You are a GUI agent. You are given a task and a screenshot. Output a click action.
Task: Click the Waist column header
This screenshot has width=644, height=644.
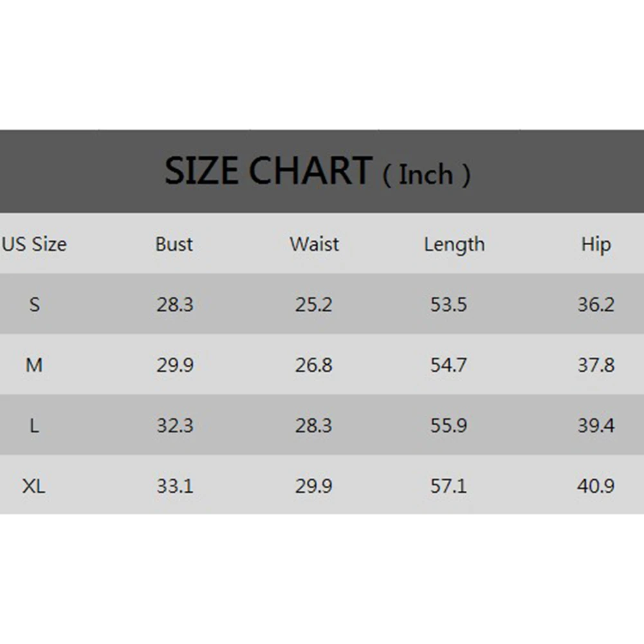coord(314,244)
